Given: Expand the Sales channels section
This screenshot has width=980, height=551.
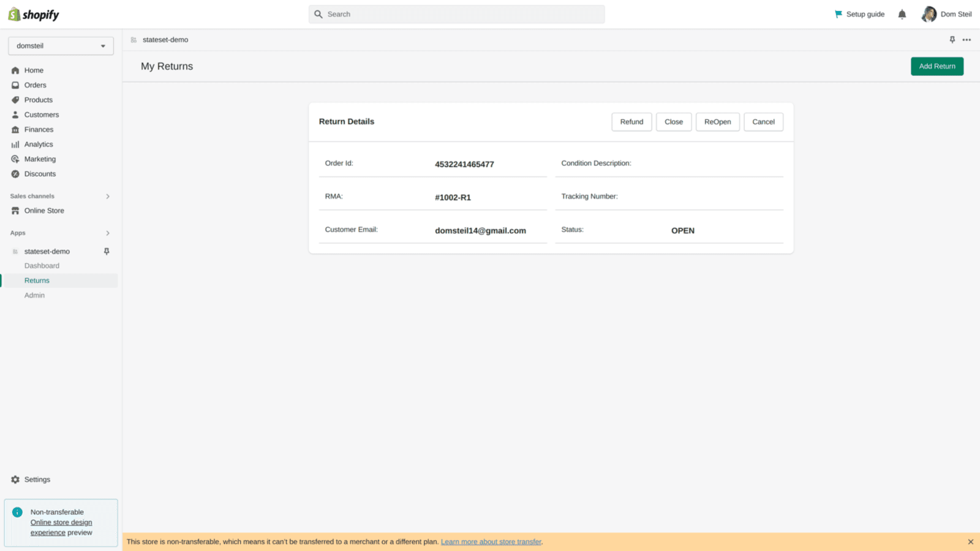Looking at the screenshot, I should pos(108,197).
